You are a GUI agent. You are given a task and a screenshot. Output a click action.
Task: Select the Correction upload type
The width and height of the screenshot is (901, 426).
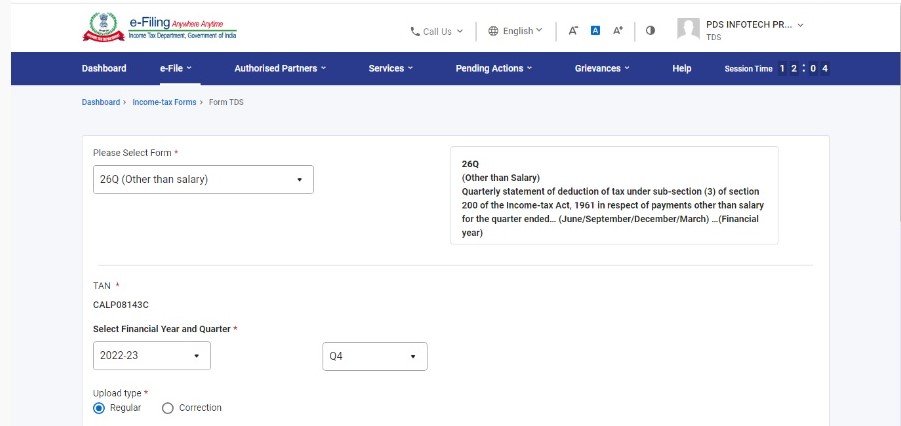(x=168, y=408)
